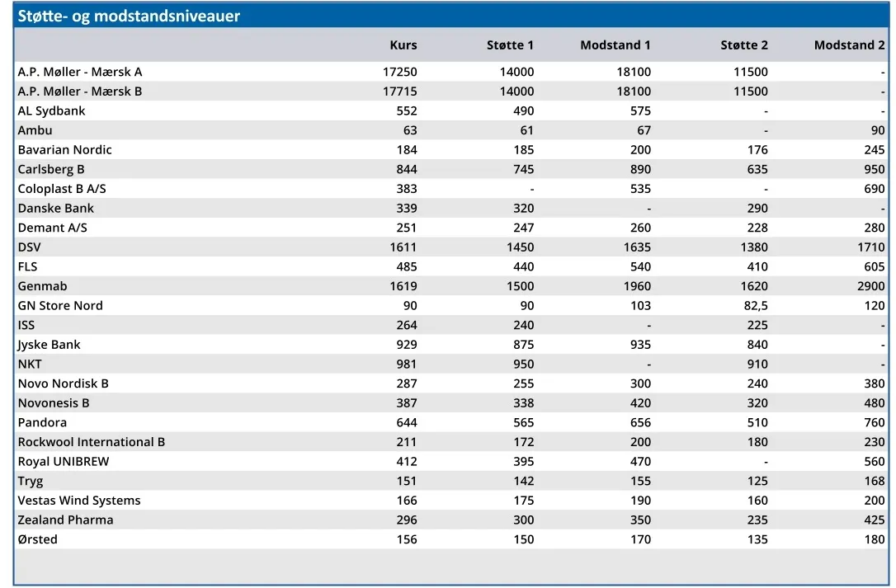This screenshot has height=588, width=896.
Task: Select the Ambu row label
Action: tap(35, 130)
